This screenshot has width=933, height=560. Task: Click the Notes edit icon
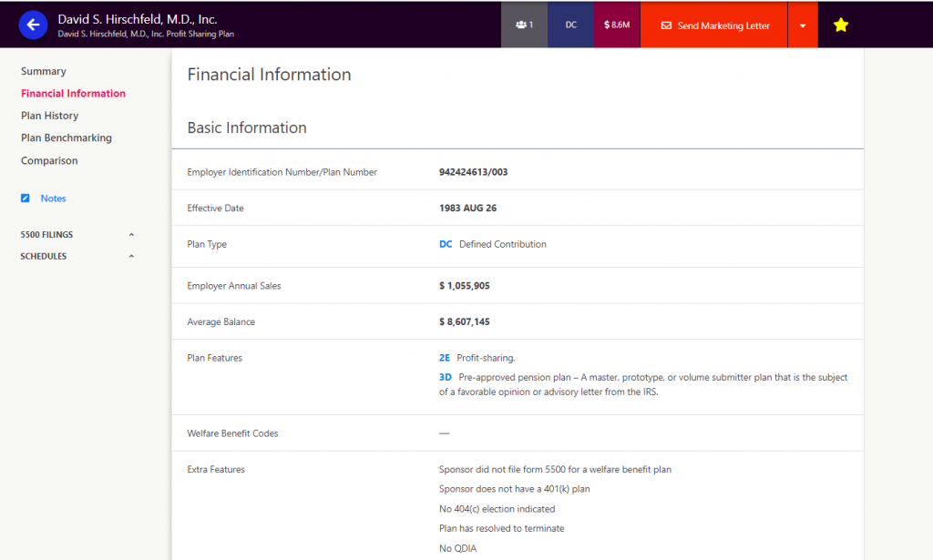pos(26,199)
